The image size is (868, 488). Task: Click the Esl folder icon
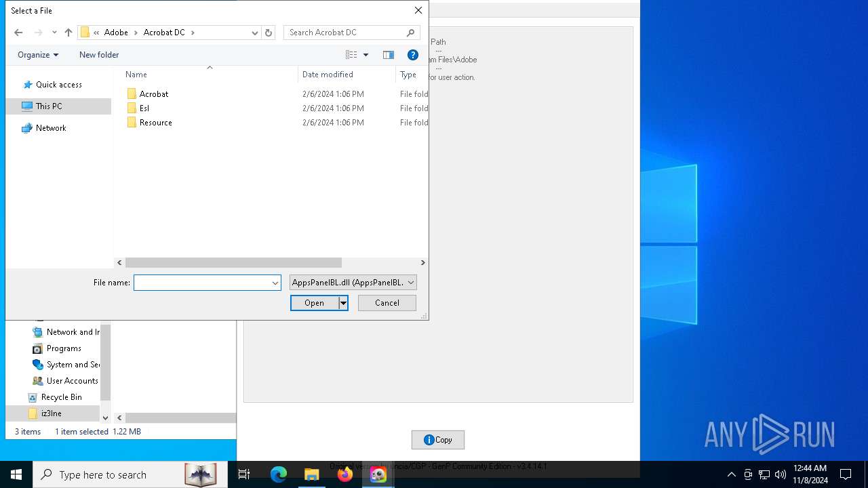pos(132,108)
